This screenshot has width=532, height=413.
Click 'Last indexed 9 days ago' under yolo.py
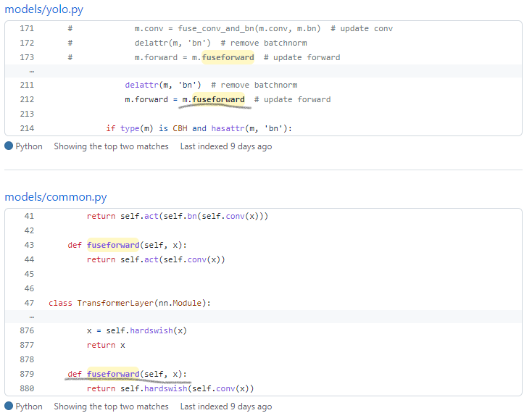coord(226,146)
